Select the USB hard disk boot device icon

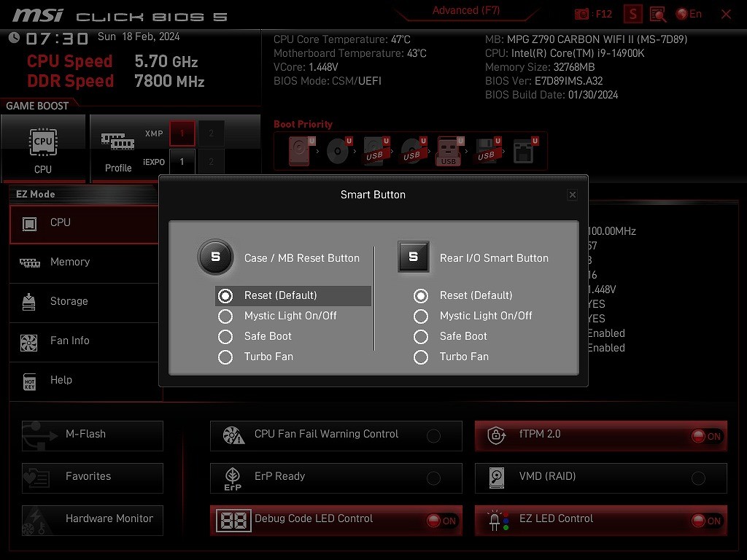[x=376, y=151]
